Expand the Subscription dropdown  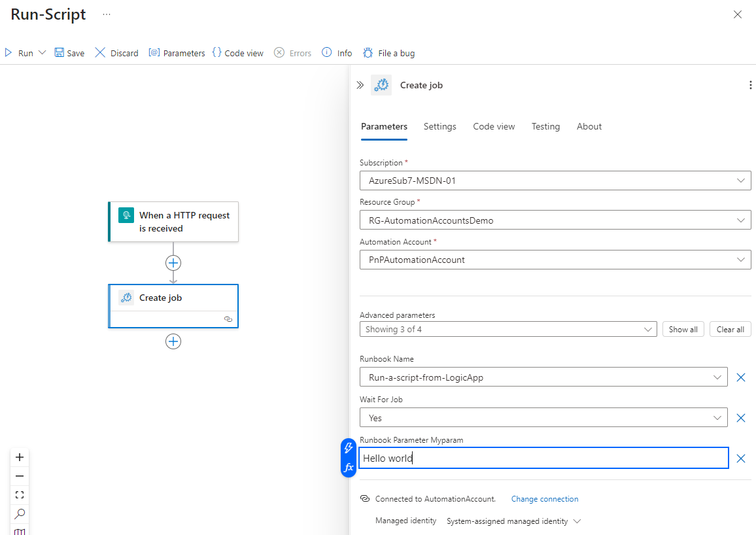[741, 181]
